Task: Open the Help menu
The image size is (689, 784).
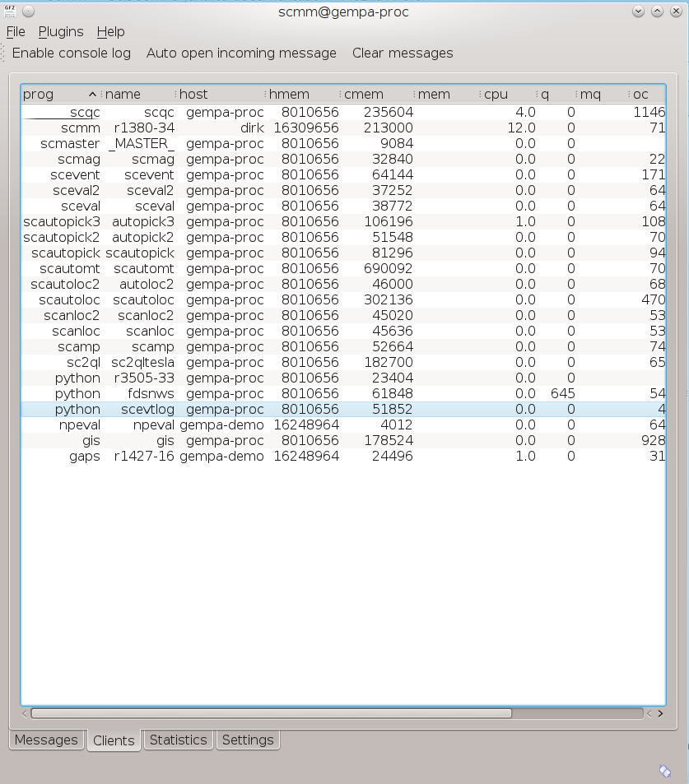Action: click(x=110, y=32)
